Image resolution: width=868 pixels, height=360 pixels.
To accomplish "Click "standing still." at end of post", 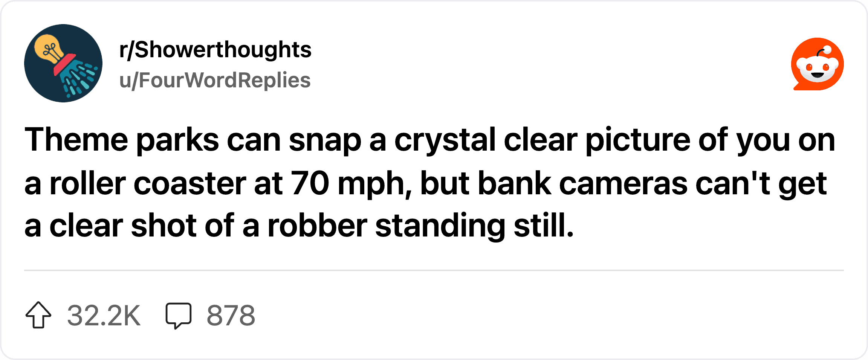I will tap(475, 226).
